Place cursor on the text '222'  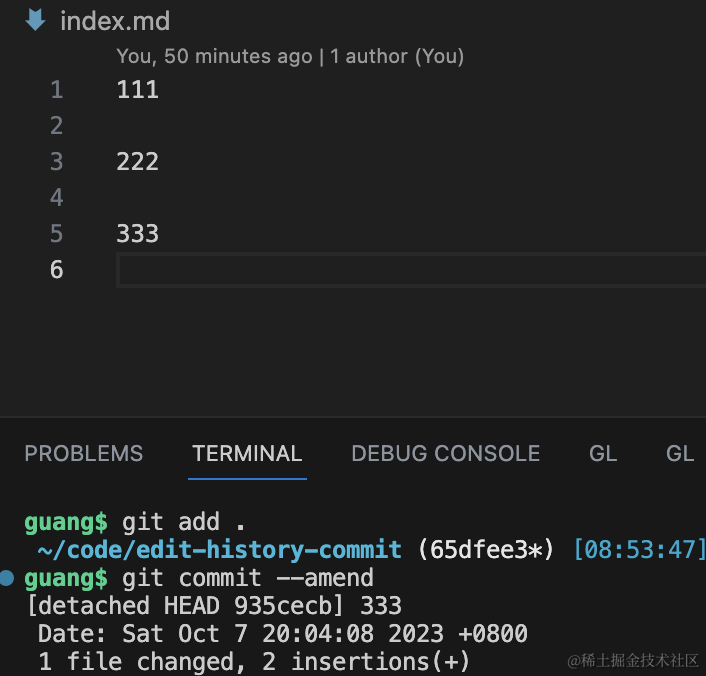coord(137,162)
